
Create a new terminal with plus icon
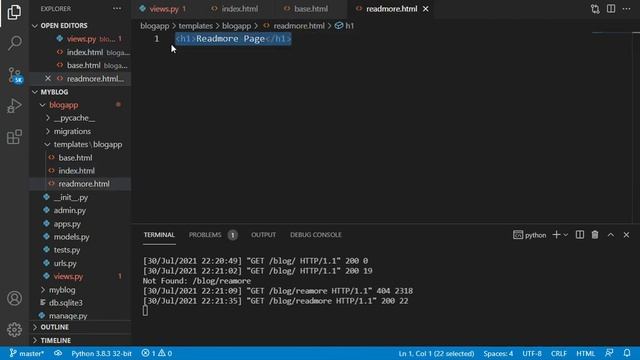click(x=556, y=235)
